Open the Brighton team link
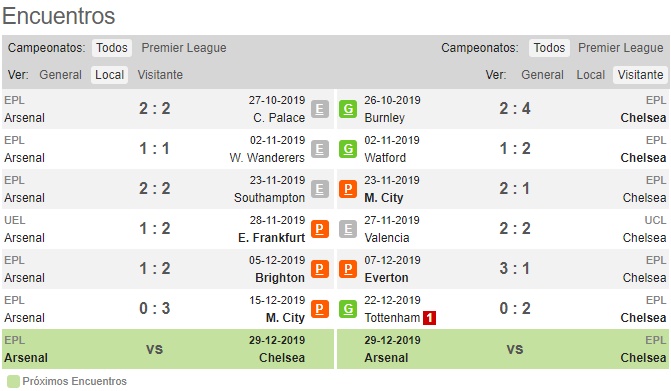This screenshot has height=391, width=671. tap(280, 278)
